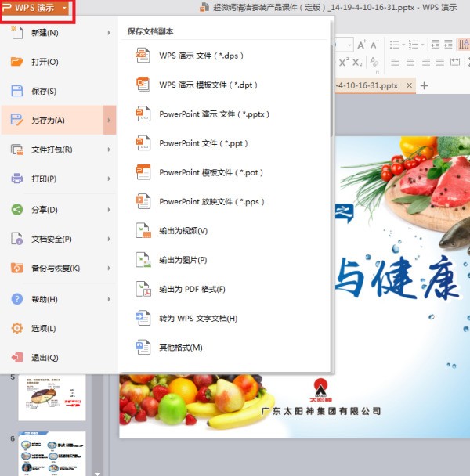Screen dimensions: 470x476
Task: Click the 帮助(H) question mark icon
Action: click(x=17, y=299)
